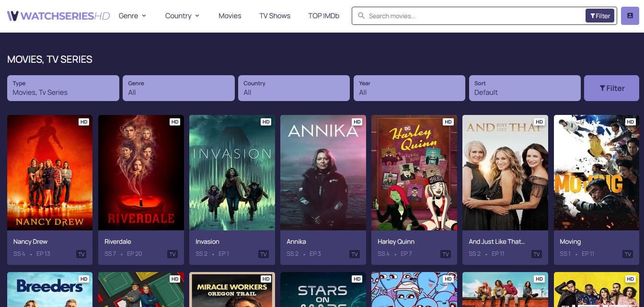Expand the Country menu in navbar
The height and width of the screenshot is (307, 644).
pos(182,16)
